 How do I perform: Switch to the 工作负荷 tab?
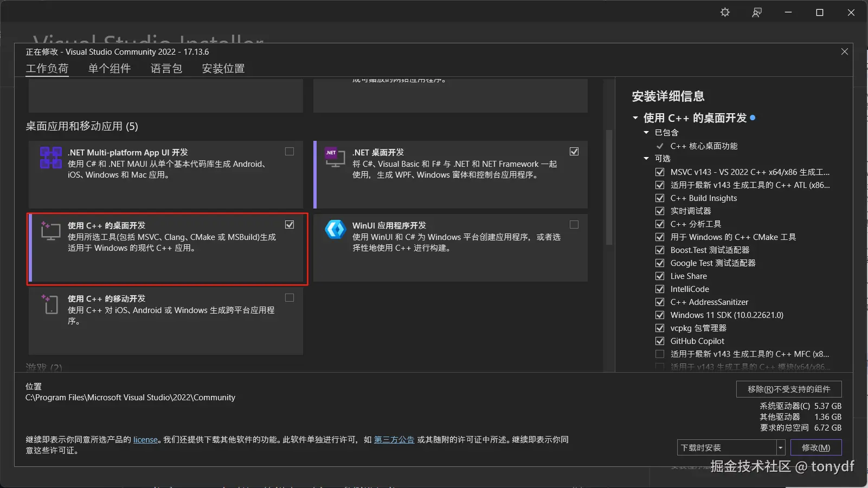click(47, 69)
